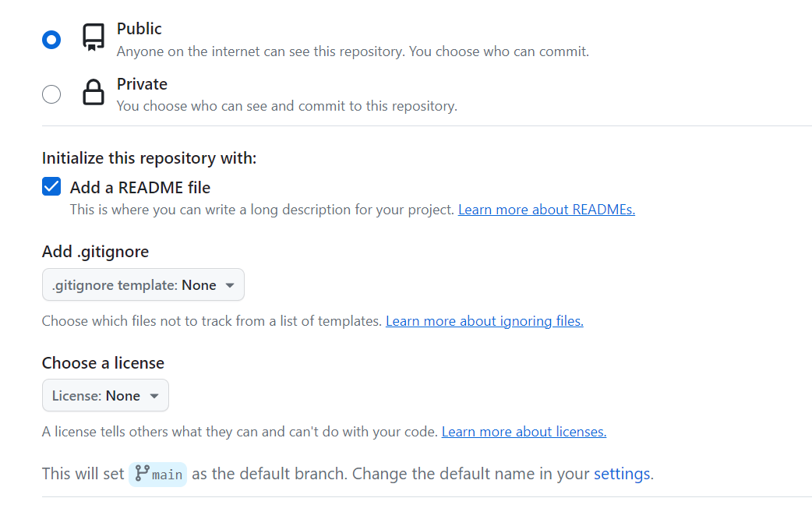Click the "Public" option label

point(139,29)
